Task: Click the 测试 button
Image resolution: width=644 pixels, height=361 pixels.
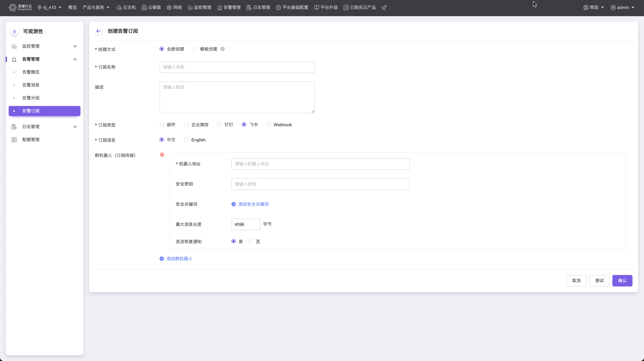Action: [x=599, y=281]
